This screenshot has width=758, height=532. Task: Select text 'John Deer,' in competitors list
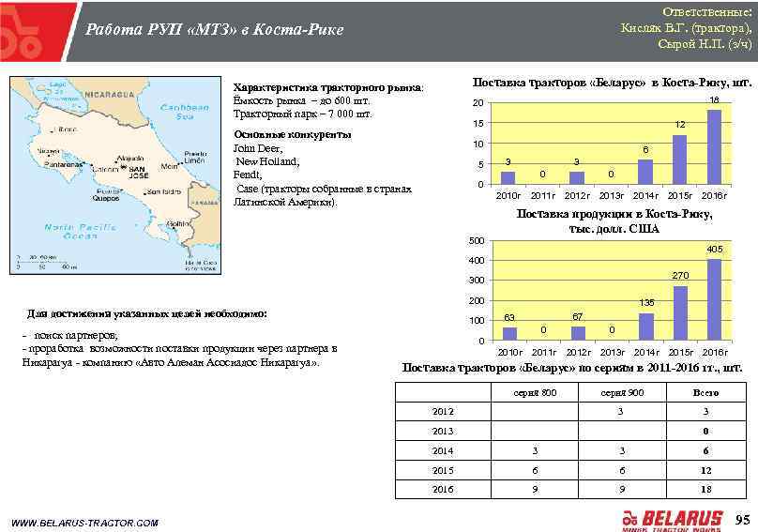pos(258,148)
